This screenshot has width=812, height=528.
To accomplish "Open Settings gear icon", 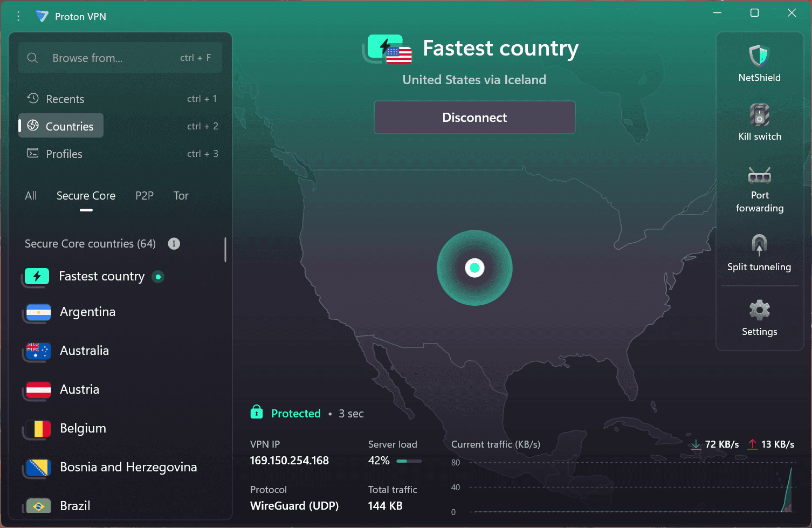I will click(x=759, y=311).
